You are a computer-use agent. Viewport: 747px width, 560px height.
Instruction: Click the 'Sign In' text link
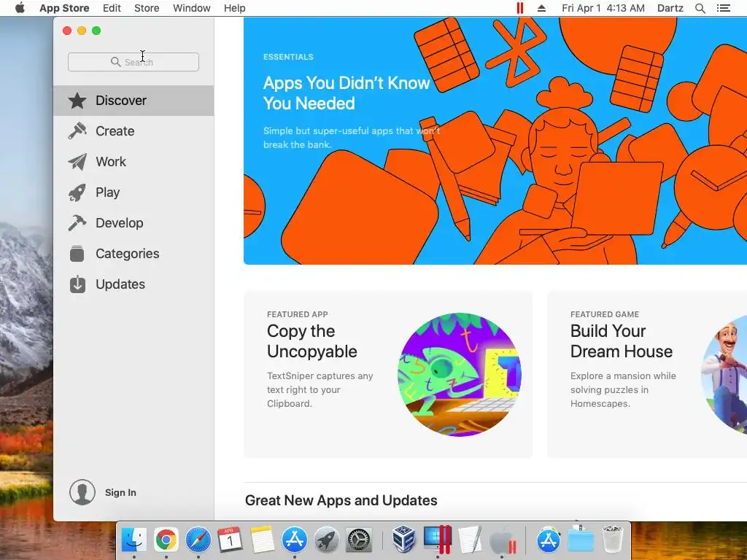(x=120, y=492)
